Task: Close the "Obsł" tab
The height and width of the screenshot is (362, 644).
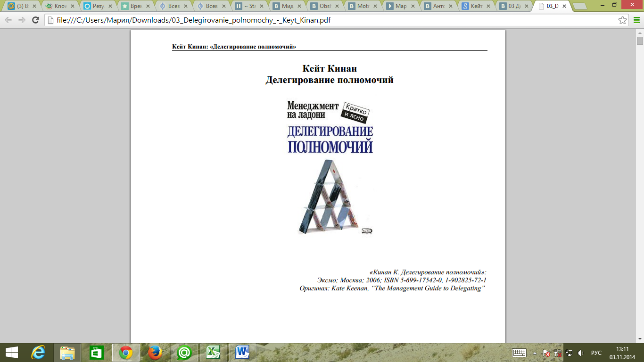Action: [338, 6]
